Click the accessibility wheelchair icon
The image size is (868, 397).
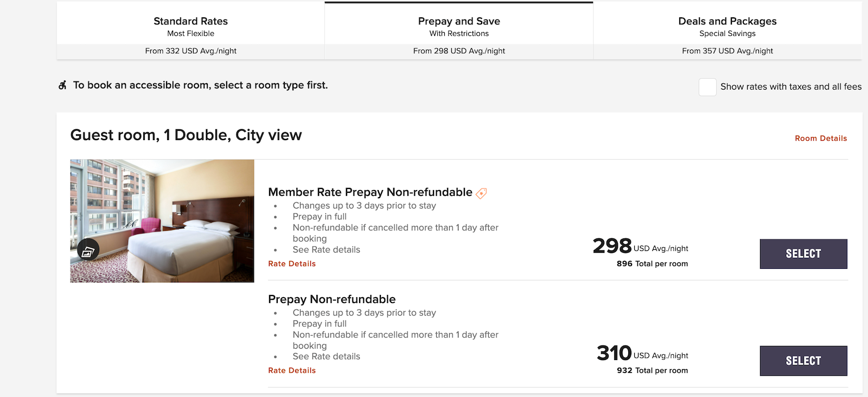(x=62, y=85)
